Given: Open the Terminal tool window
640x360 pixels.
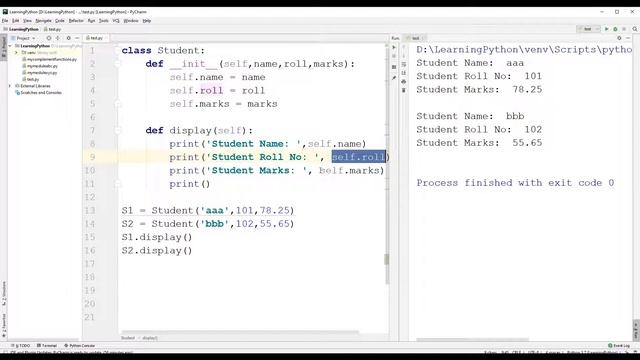Looking at the screenshot, I should click(47, 346).
